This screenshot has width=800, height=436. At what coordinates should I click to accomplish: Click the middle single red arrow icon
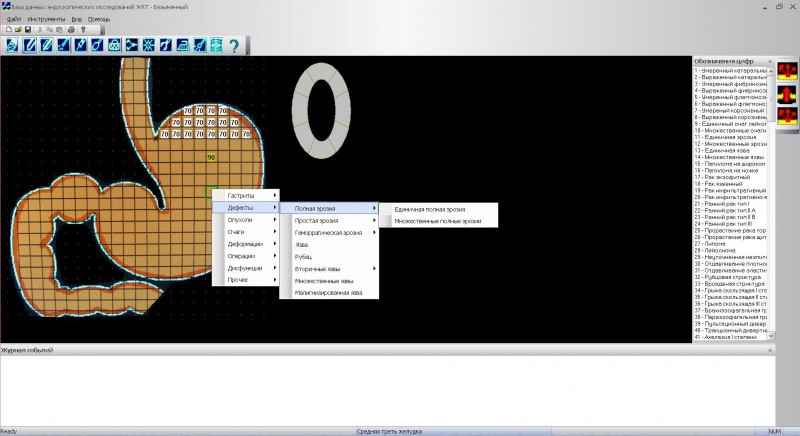[x=787, y=94]
